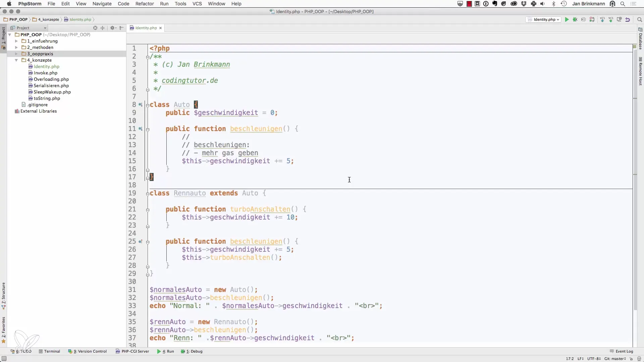Open the Version Control tool window
Screen dimensions: 644x362
coord(87,351)
